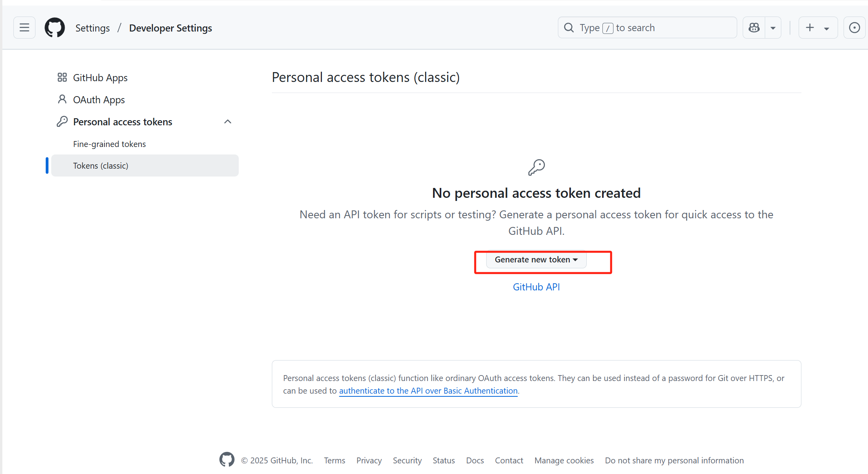Click the GitHub logo in header
The height and width of the screenshot is (474, 868).
coord(54,28)
